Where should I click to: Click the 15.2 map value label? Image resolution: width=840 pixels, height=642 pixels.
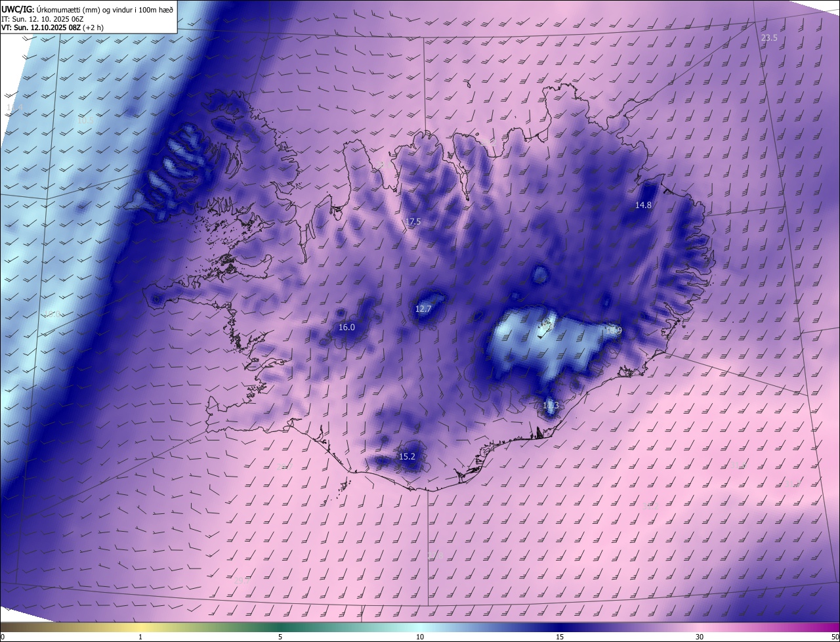pyautogui.click(x=407, y=456)
